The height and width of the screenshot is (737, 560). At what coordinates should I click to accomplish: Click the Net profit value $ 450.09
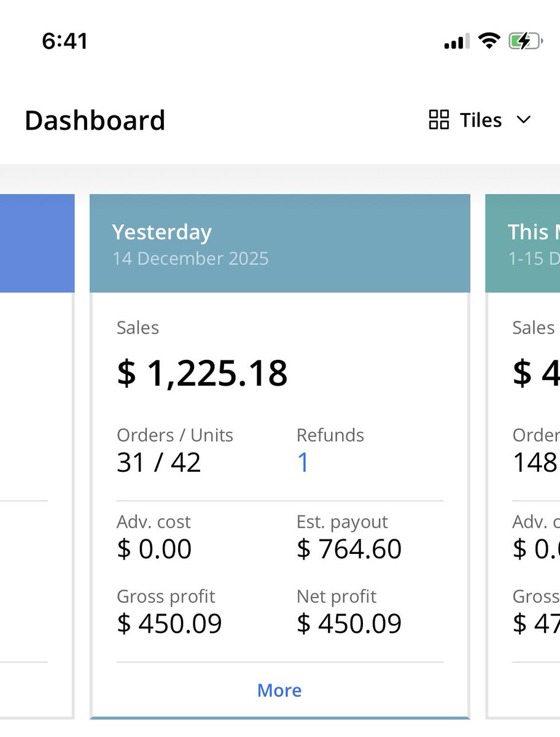pos(349,624)
